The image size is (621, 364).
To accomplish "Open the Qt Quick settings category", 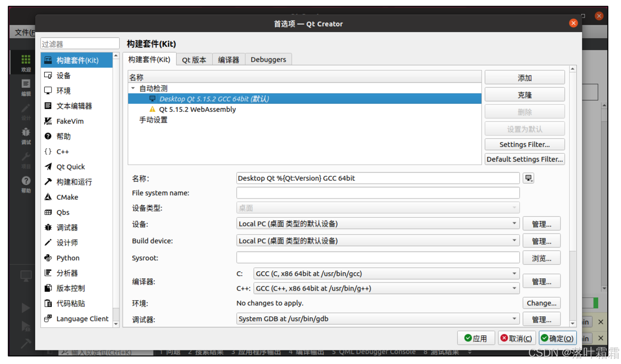I will [x=77, y=167].
